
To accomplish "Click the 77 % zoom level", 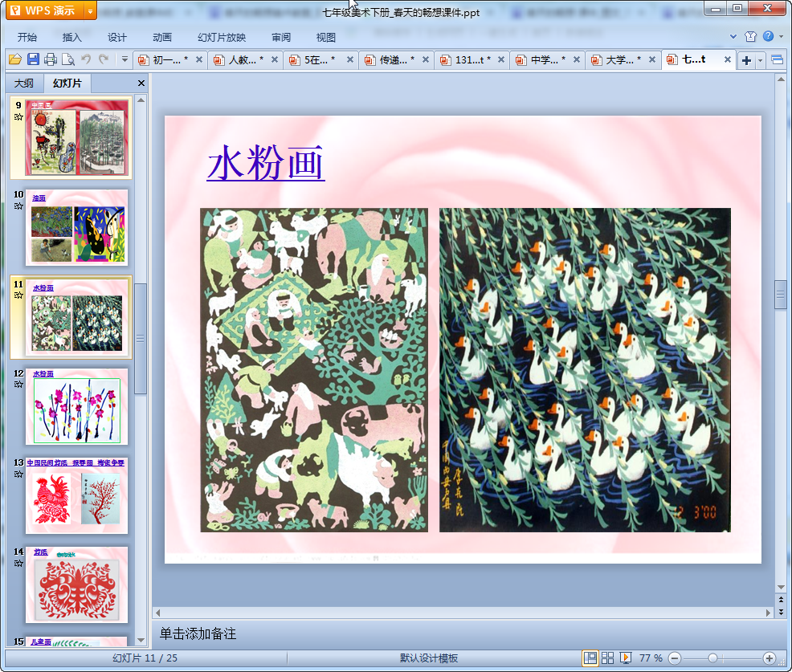I will pos(651,658).
